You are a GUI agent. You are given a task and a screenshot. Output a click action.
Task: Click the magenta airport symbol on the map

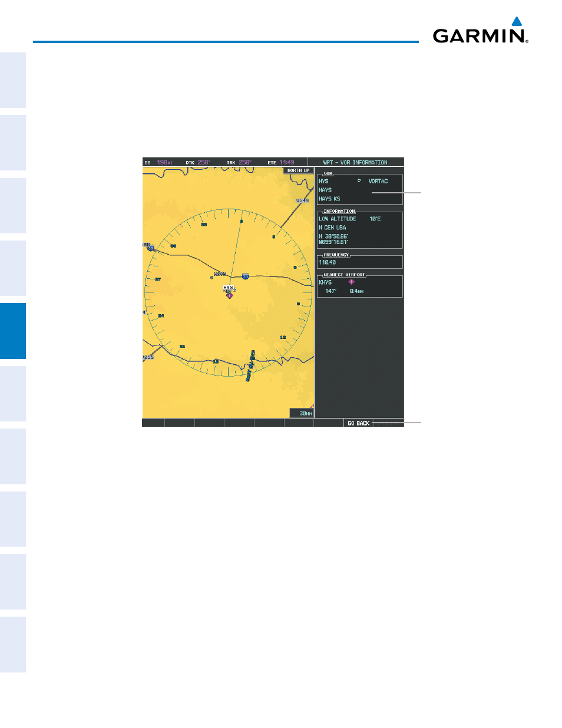(230, 295)
